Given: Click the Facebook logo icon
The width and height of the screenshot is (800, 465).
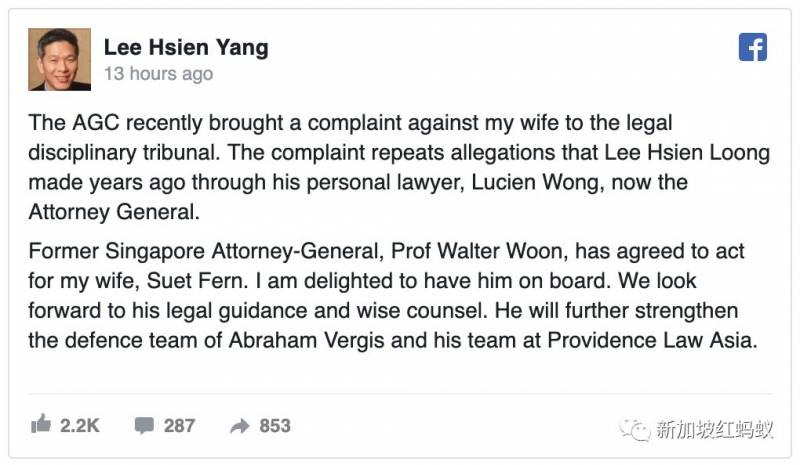Looking at the screenshot, I should pyautogui.click(x=752, y=48).
